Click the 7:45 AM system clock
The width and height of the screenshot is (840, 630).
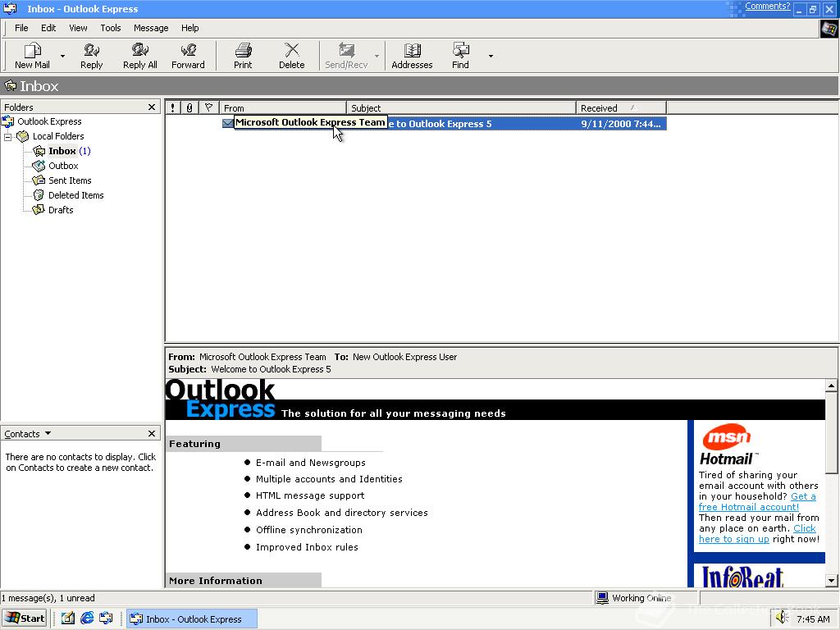(x=813, y=619)
